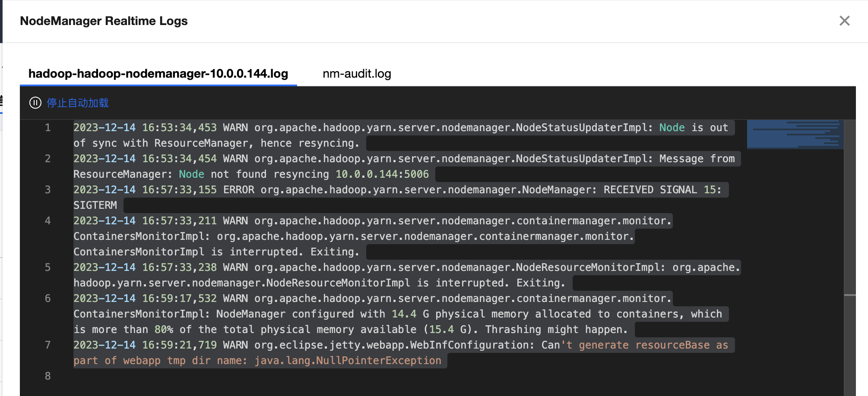
Task: Click line number 1 in the gutter
Action: (x=48, y=128)
